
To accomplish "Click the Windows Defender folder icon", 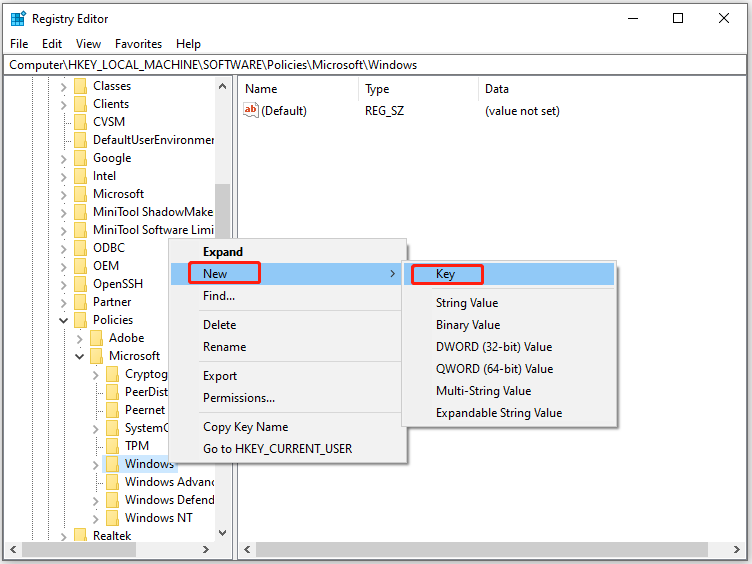I will [x=112, y=500].
